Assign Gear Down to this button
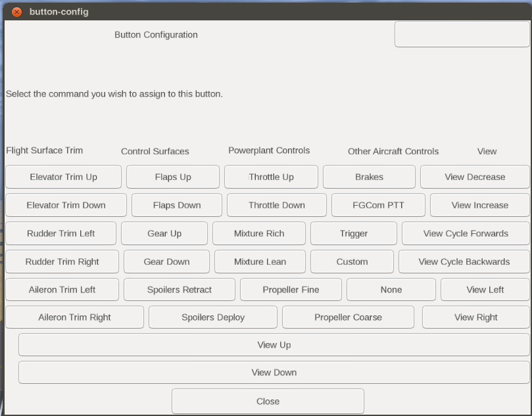 [166, 262]
